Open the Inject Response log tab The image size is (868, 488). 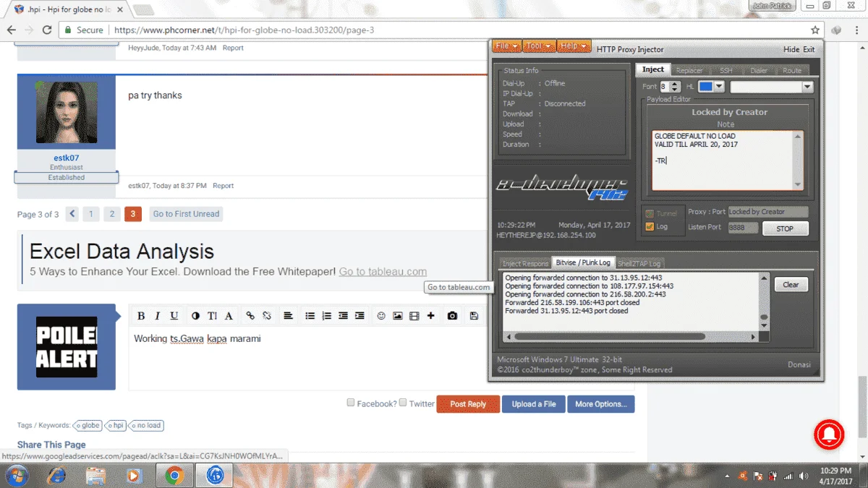525,263
